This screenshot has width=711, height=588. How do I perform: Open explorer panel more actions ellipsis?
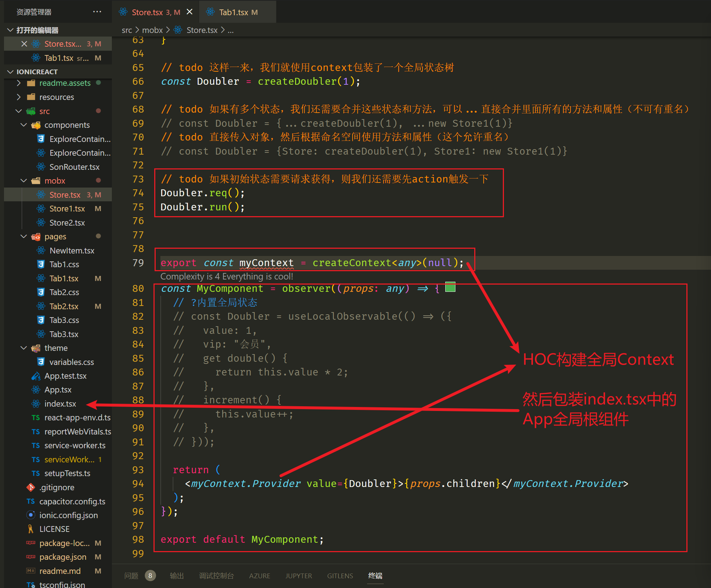coord(97,12)
